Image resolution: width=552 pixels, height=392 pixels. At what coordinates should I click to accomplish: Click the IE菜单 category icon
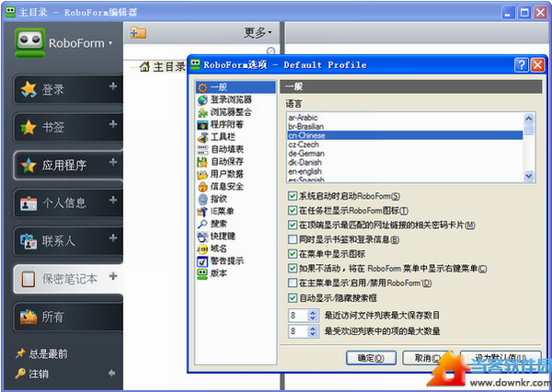pyautogui.click(x=202, y=212)
